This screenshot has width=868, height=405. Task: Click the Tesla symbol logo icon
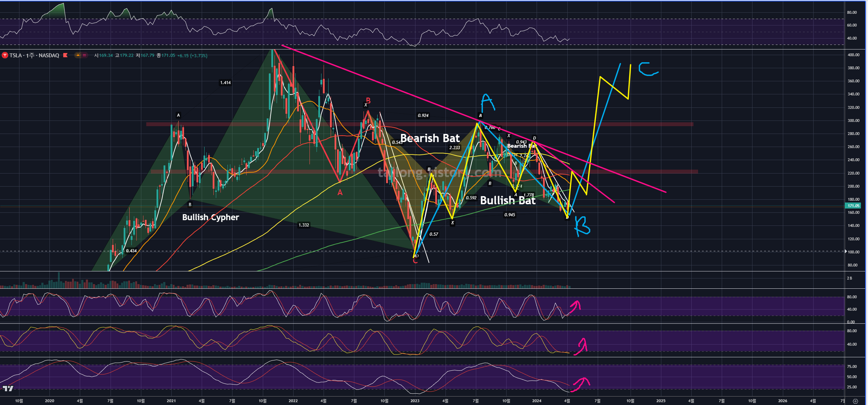point(5,55)
